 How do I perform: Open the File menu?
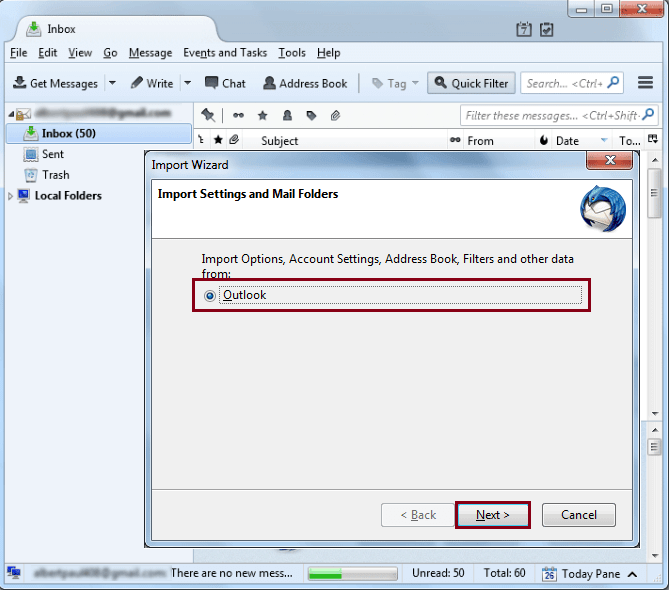[x=19, y=53]
